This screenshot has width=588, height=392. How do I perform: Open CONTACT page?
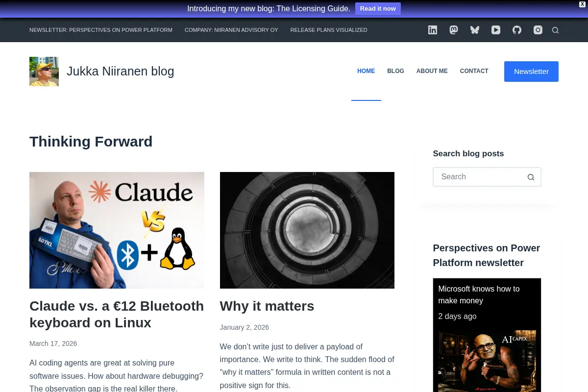click(474, 71)
